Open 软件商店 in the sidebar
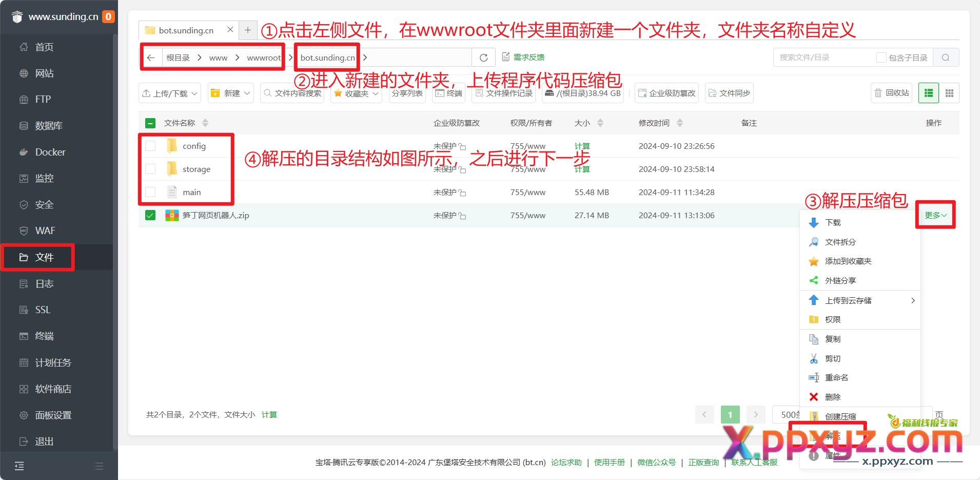The height and width of the screenshot is (480, 980). [x=53, y=389]
